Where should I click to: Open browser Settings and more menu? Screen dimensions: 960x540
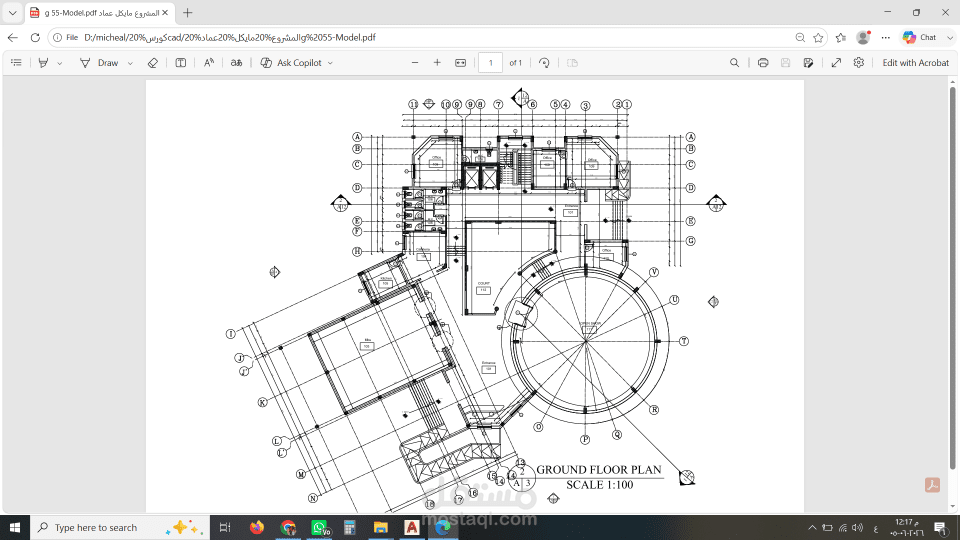[885, 37]
